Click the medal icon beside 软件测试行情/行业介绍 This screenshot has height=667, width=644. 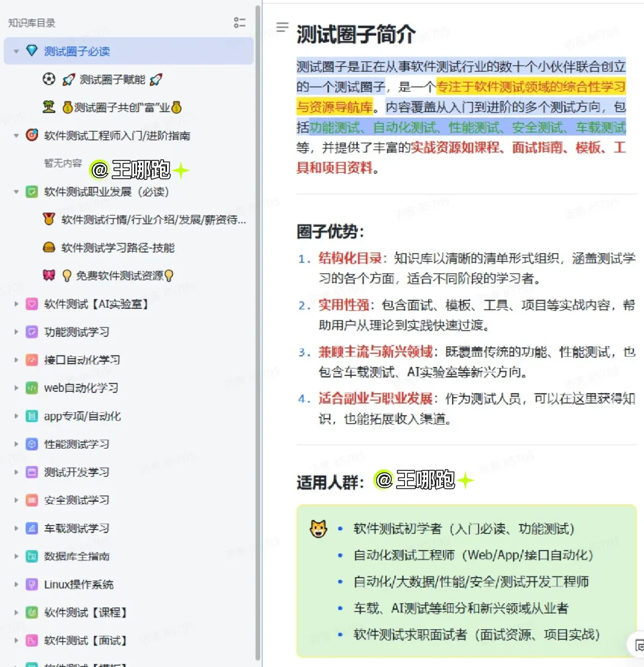49,220
